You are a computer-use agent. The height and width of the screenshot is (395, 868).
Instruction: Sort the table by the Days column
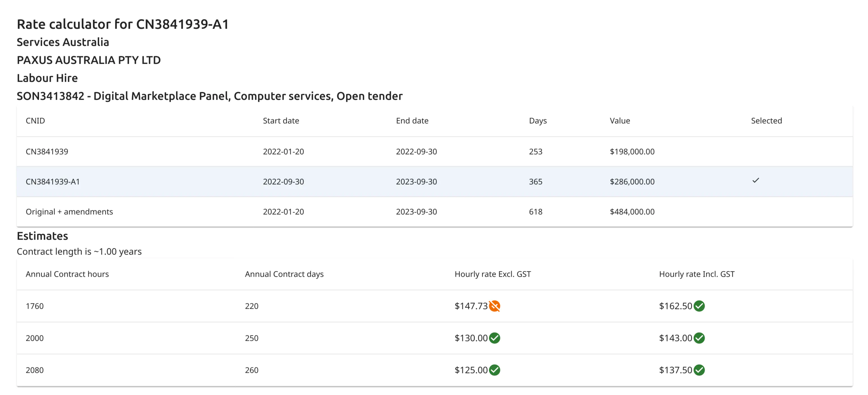pyautogui.click(x=538, y=121)
